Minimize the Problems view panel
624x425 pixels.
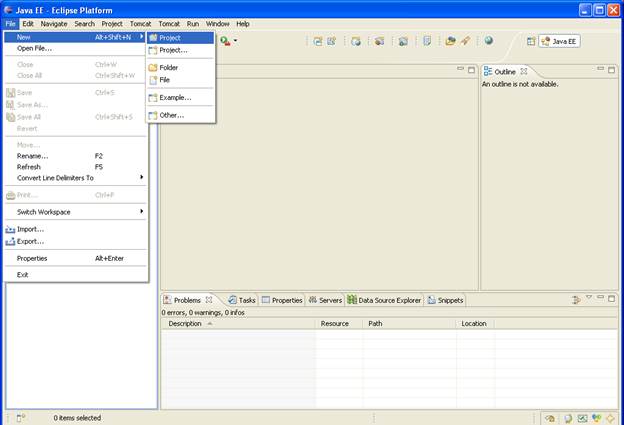(601, 298)
